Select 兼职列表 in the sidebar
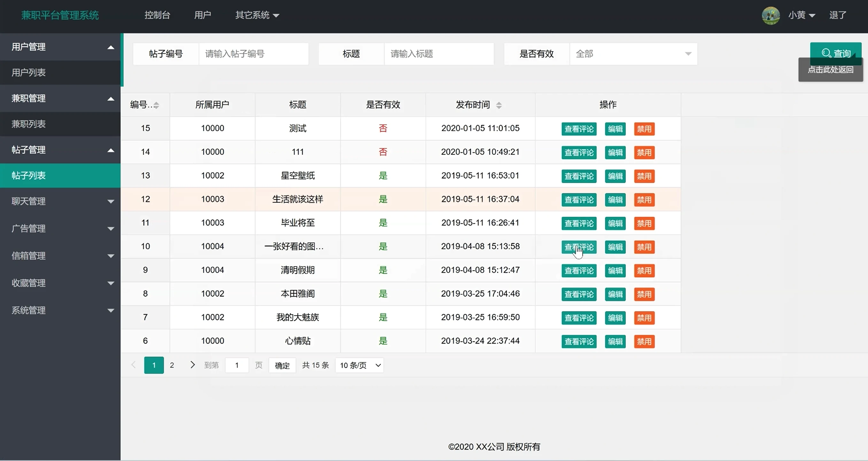The height and width of the screenshot is (461, 868). pos(28,124)
